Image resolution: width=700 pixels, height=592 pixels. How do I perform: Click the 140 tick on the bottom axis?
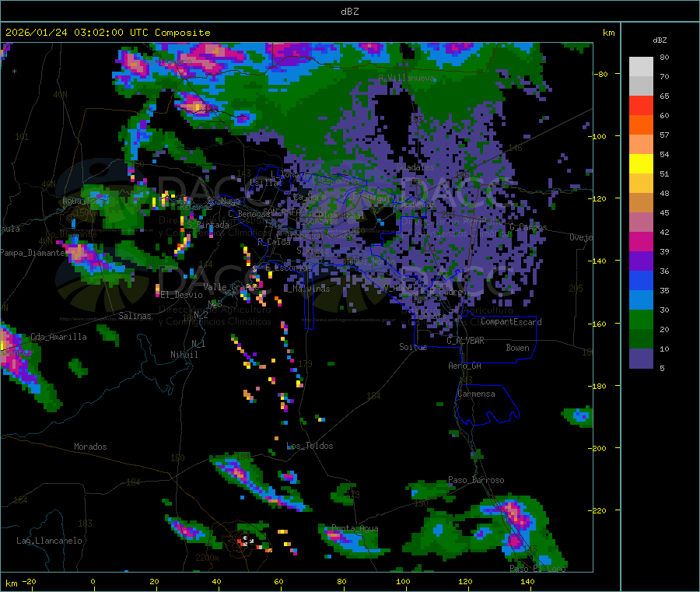(x=527, y=581)
